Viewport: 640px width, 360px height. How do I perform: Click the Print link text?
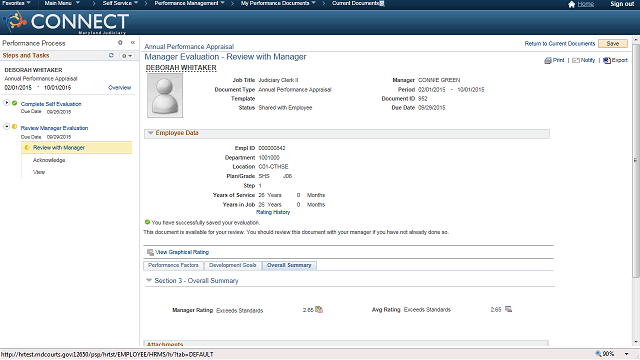click(558, 60)
